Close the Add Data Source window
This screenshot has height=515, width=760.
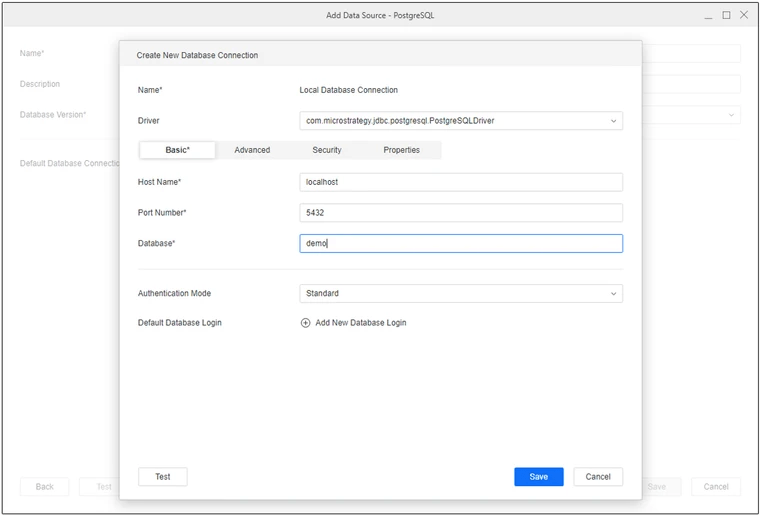[x=743, y=15]
